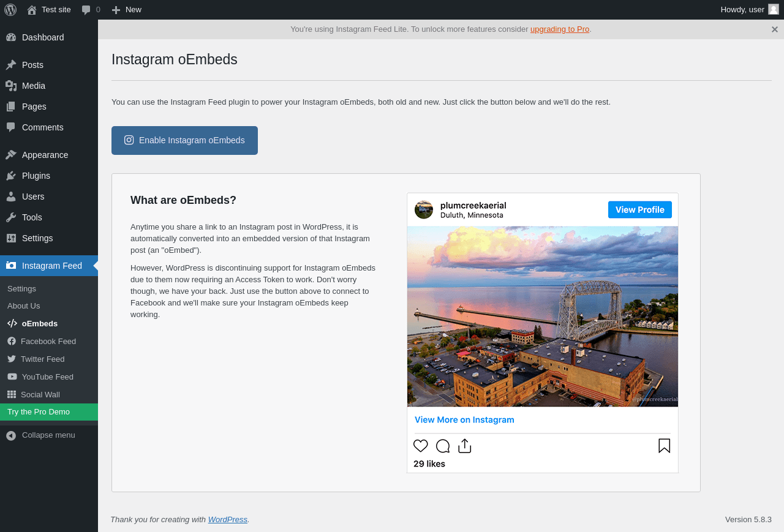Click the plus icon beside New
This screenshot has height=532, width=784.
coord(116,10)
